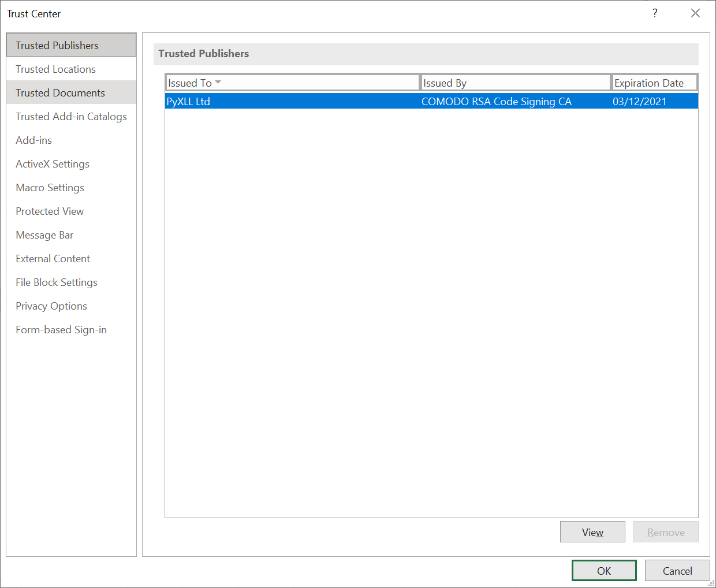
Task: Click the View certificate button
Action: point(592,532)
